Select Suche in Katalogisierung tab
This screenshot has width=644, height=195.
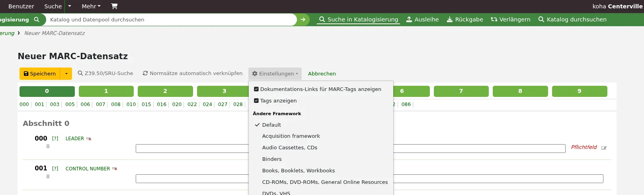pos(359,19)
